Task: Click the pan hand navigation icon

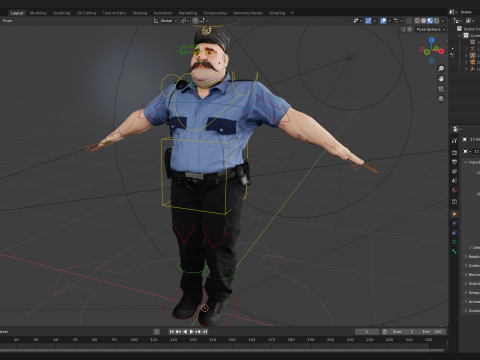Action: point(441,79)
